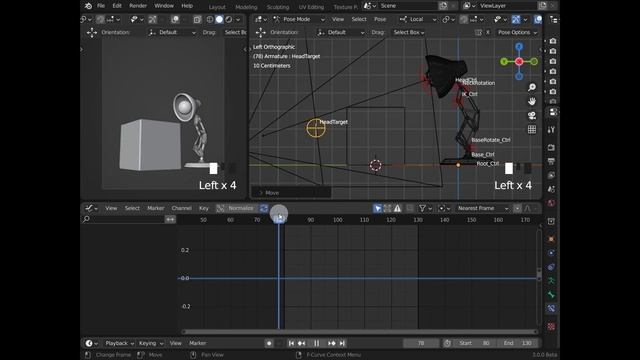This screenshot has width=640, height=360.
Task: Open the Default orientation dropdown in right viewport
Action: click(x=341, y=32)
